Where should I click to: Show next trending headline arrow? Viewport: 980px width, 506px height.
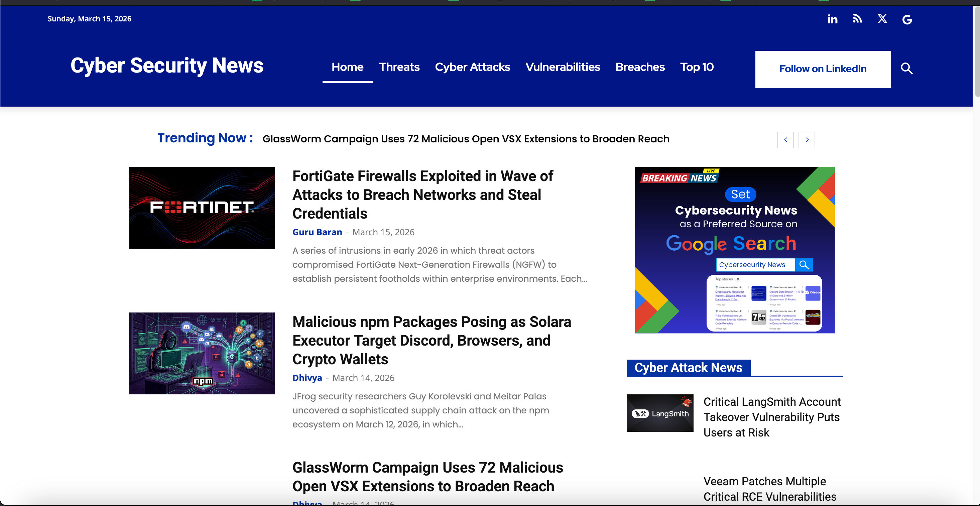pyautogui.click(x=807, y=140)
